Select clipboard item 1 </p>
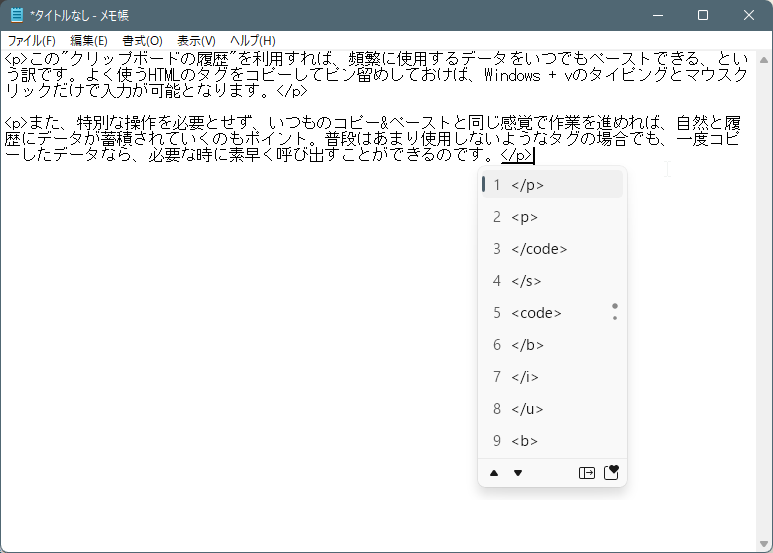 coord(552,185)
